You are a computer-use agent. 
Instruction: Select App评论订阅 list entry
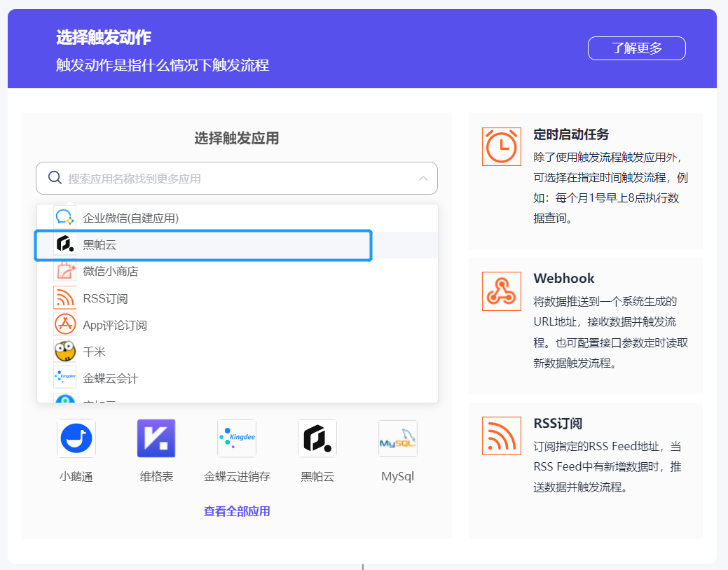[x=238, y=325]
